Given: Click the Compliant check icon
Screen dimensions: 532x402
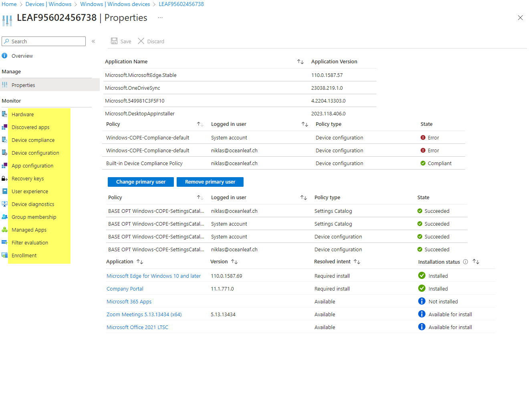Looking at the screenshot, I should click(x=423, y=163).
